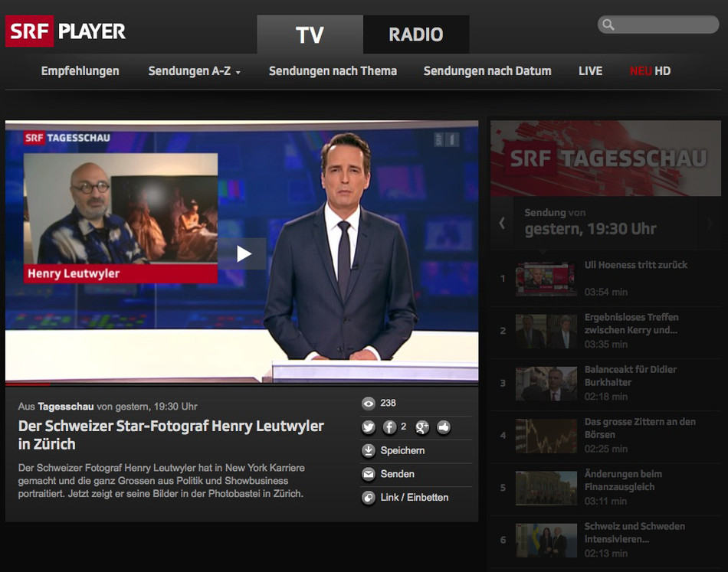Click the Link / Einbetten icon
The image size is (728, 572).
[369, 498]
